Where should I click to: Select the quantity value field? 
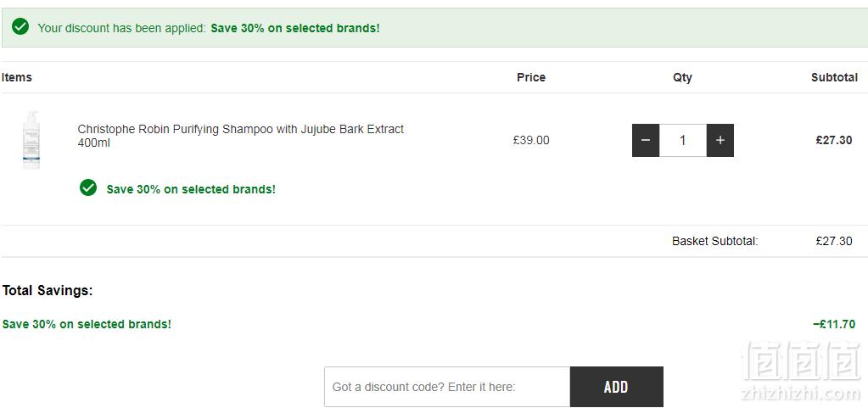coord(683,140)
